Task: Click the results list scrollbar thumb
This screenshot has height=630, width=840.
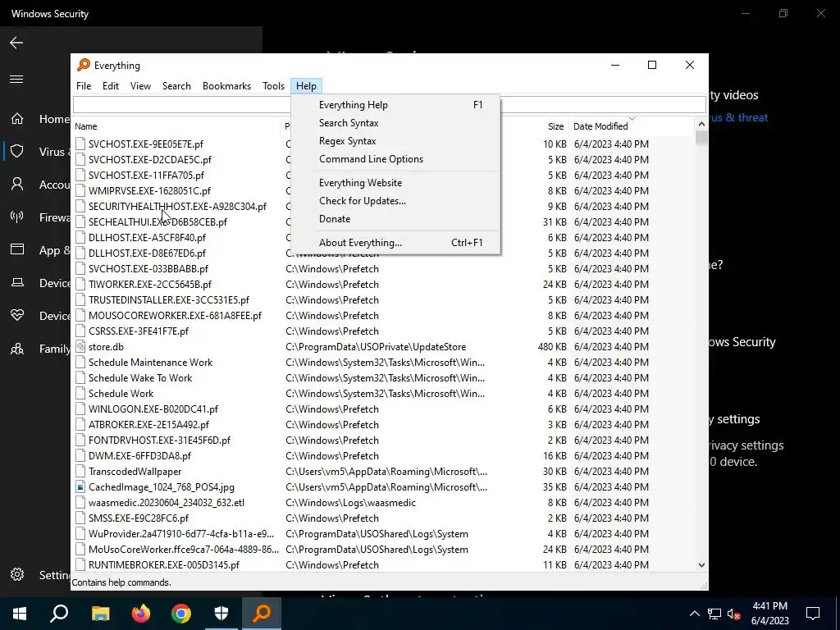Action: [x=701, y=138]
